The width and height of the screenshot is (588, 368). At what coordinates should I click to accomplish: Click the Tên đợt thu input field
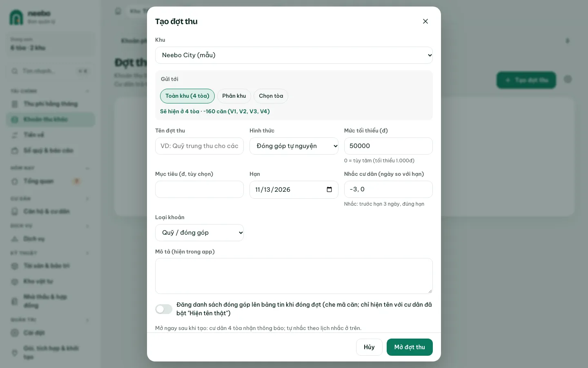[199, 146]
